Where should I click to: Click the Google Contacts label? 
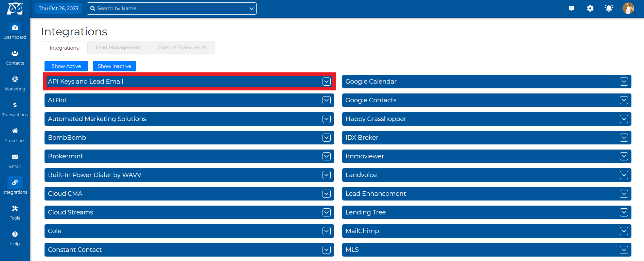(x=371, y=100)
